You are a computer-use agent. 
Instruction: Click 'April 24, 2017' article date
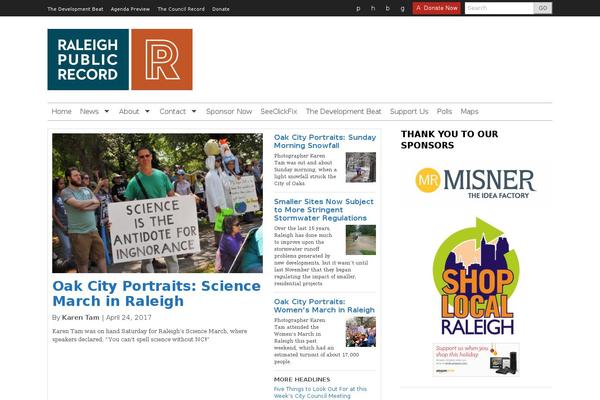[x=129, y=317]
